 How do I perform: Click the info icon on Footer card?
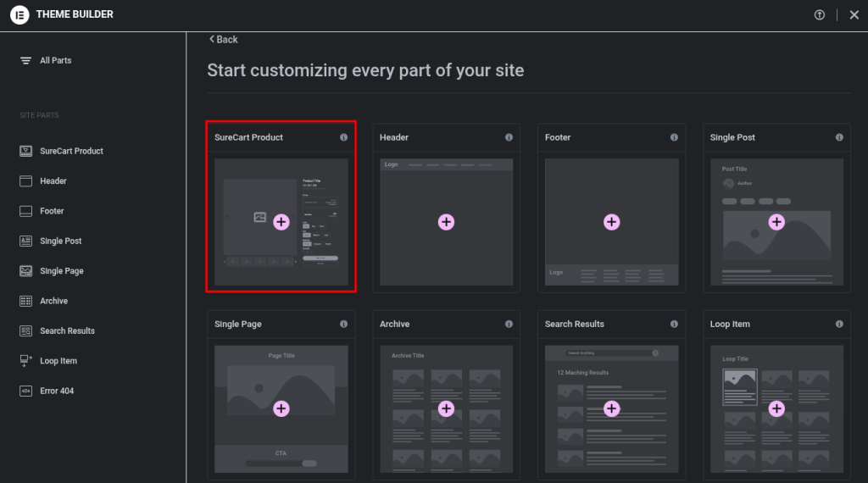click(674, 137)
